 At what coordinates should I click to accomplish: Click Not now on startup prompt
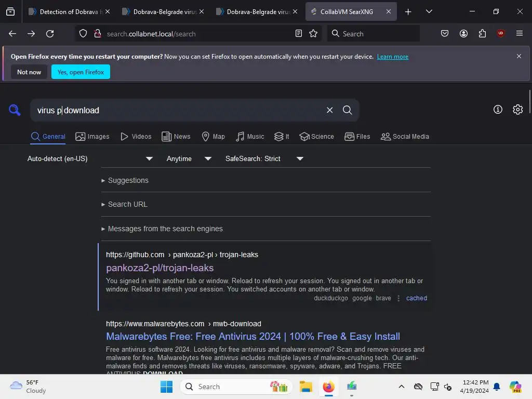29,72
